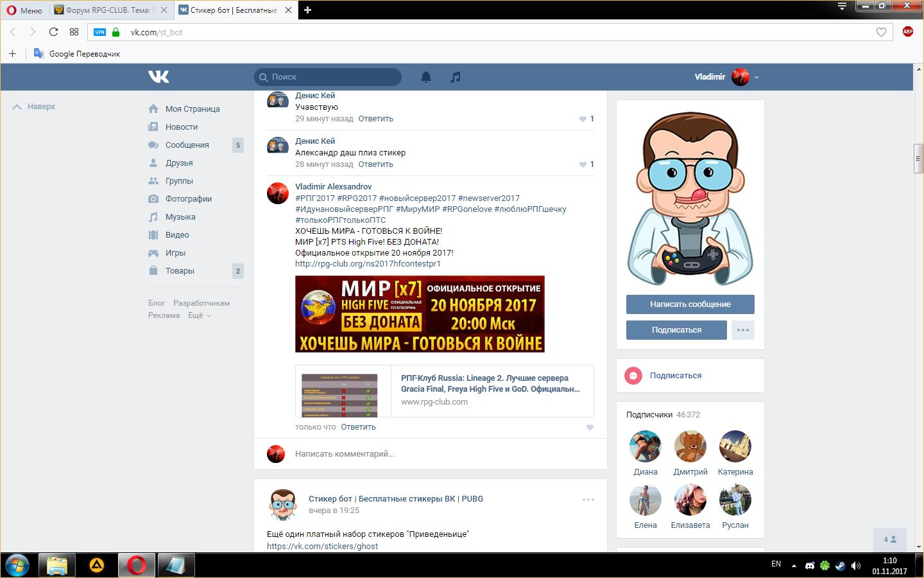Viewport: 924px width, 578px height.
Task: Open the three-dots menu beside Подписаться
Action: pyautogui.click(x=742, y=330)
